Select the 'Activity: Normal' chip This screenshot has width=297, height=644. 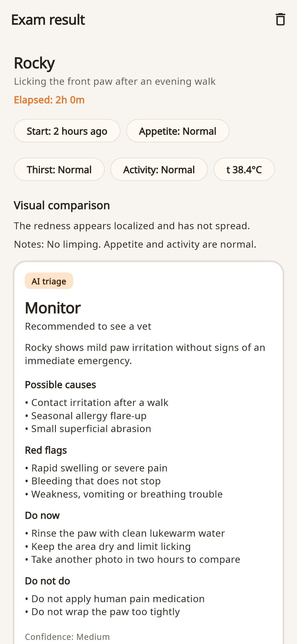coord(159,170)
